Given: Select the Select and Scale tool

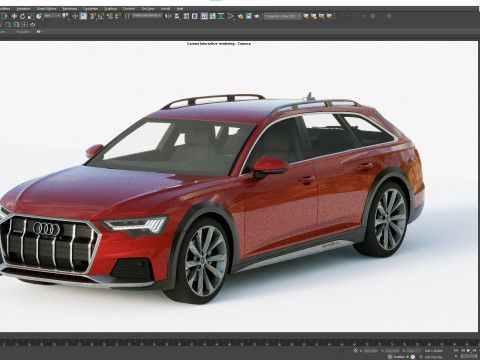Looking at the screenshot, I should [x=31, y=16].
